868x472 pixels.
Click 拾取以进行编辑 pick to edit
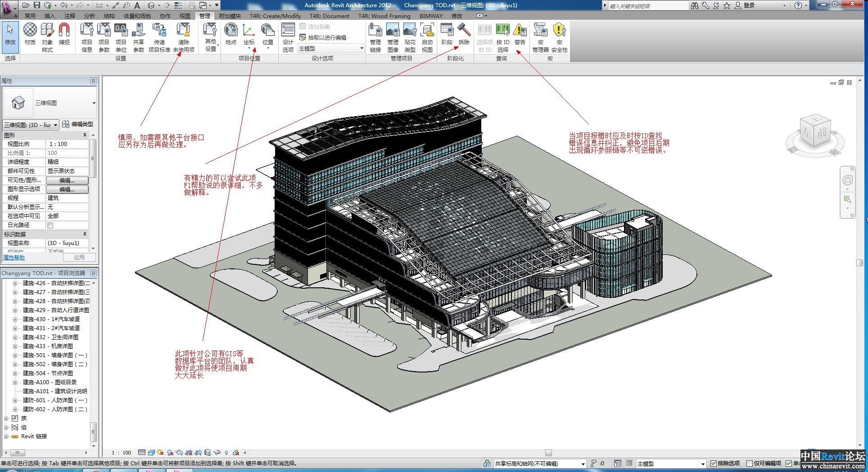(x=323, y=37)
